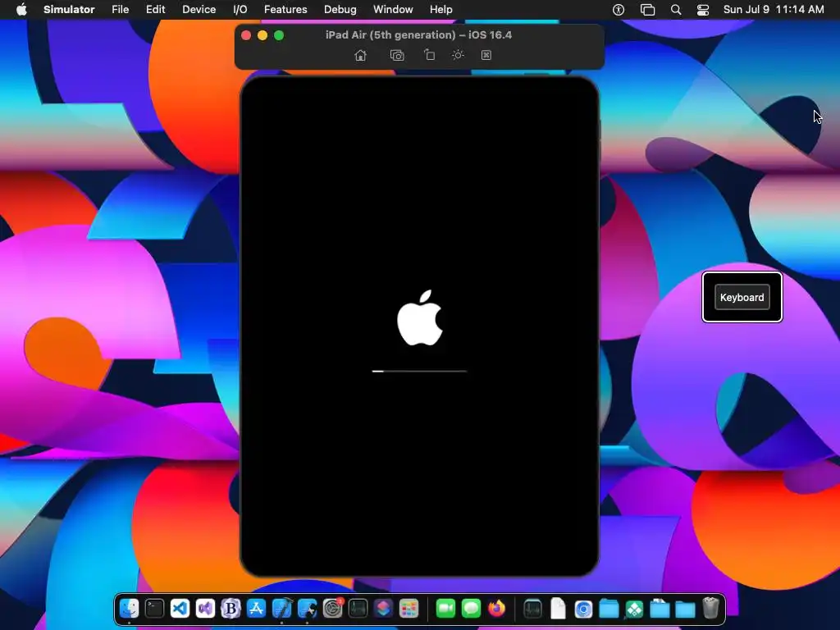Image resolution: width=840 pixels, height=630 pixels.
Task: Open the Apple menu
Action: coord(21,9)
